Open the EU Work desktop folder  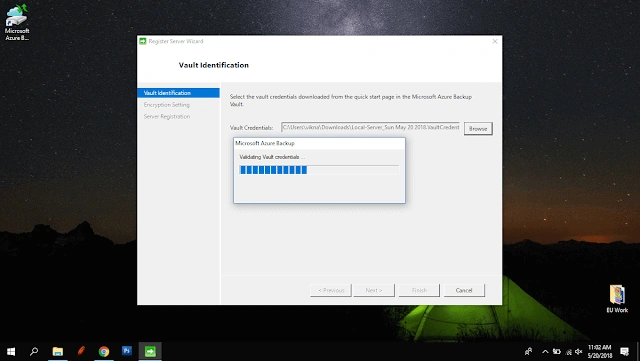(617, 299)
